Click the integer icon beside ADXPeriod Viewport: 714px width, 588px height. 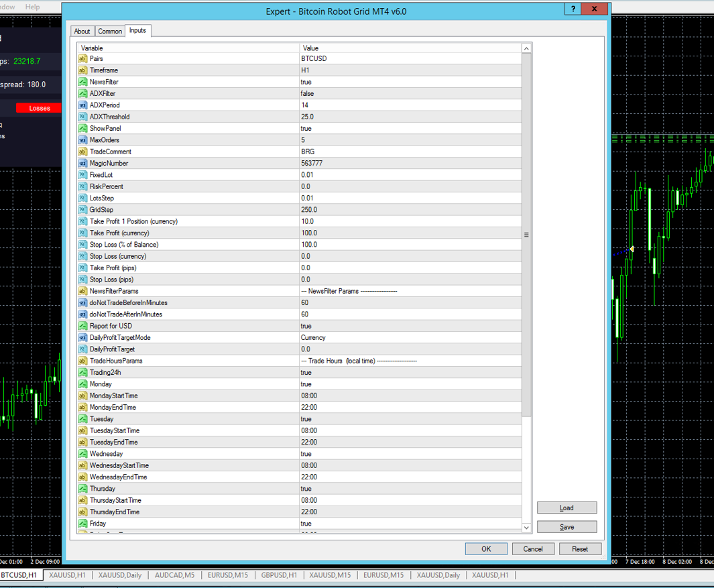click(x=83, y=105)
